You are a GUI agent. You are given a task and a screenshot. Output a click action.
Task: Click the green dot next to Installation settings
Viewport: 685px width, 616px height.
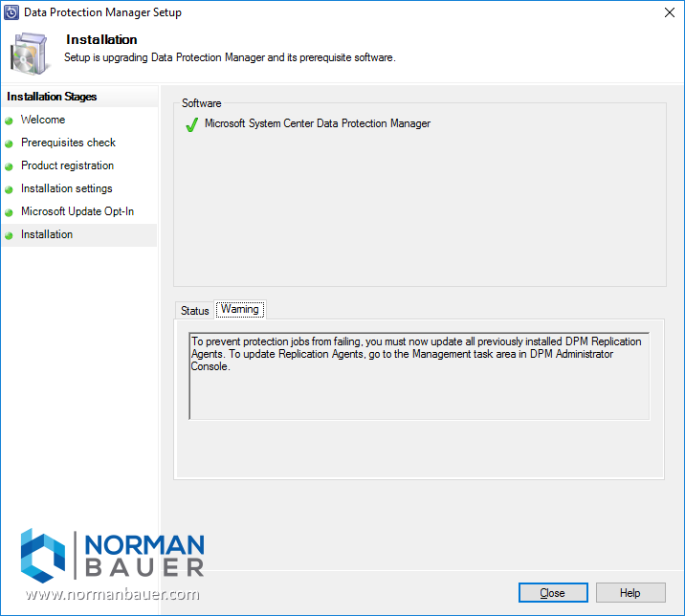tap(9, 189)
